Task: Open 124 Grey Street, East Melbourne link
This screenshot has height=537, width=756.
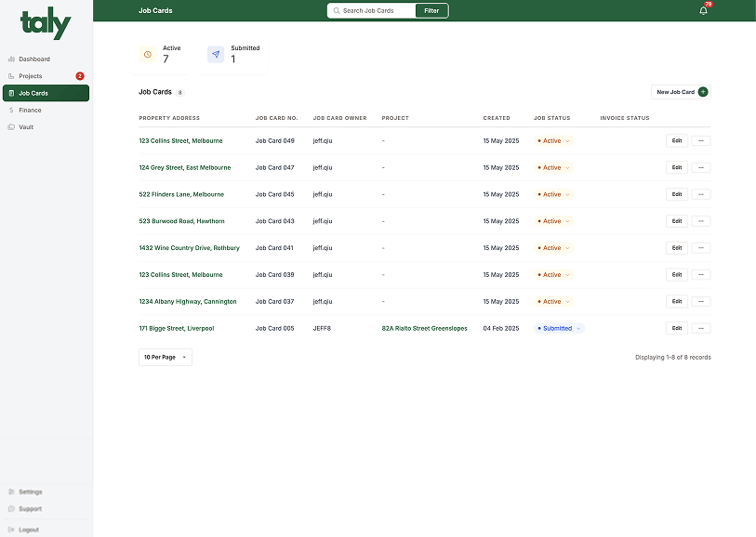Action: (185, 167)
